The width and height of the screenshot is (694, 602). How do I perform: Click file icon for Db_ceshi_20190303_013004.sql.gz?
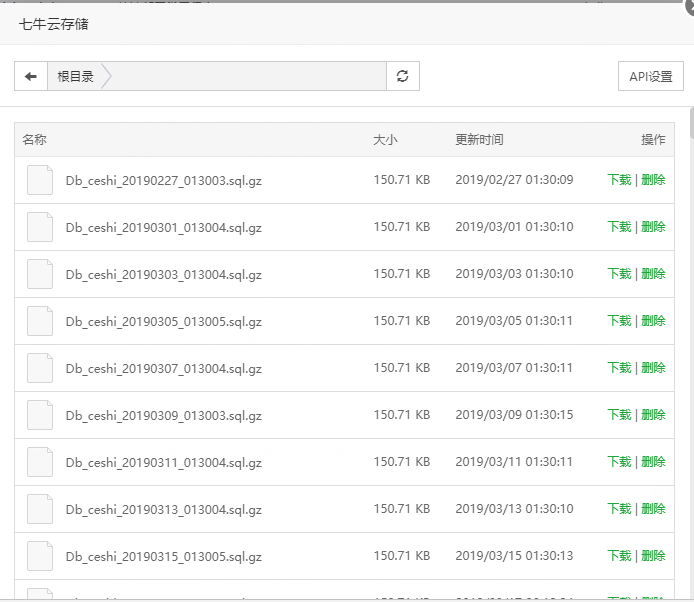(x=40, y=274)
